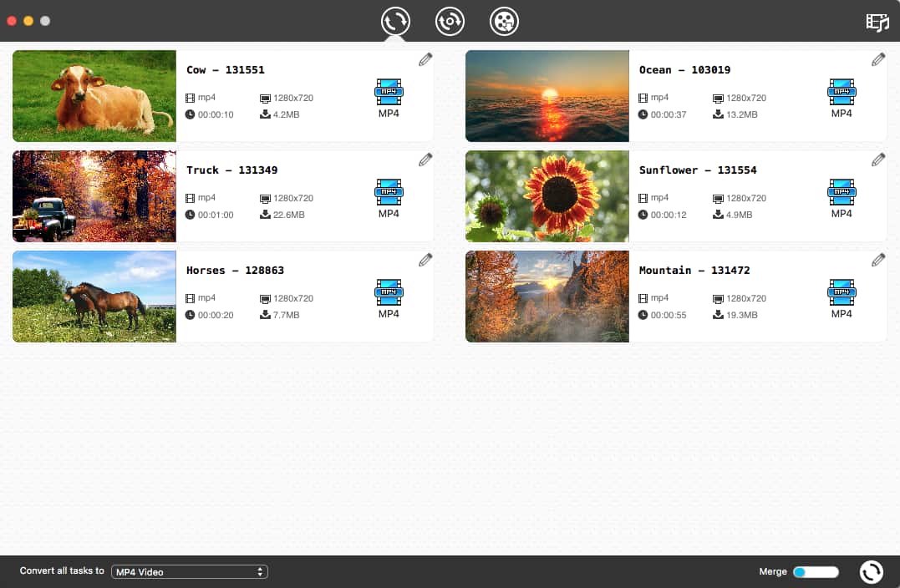Switch to the Convert tab at top
This screenshot has width=900, height=588.
(395, 21)
